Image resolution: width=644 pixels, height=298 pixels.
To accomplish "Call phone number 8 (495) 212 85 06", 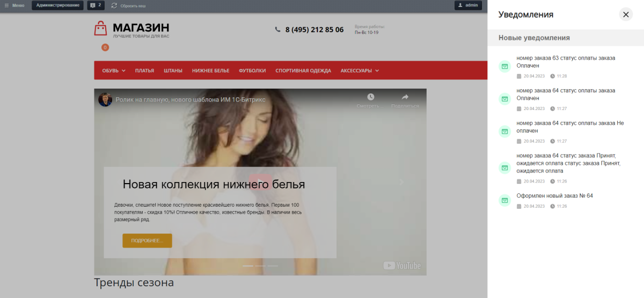I will tap(314, 30).
